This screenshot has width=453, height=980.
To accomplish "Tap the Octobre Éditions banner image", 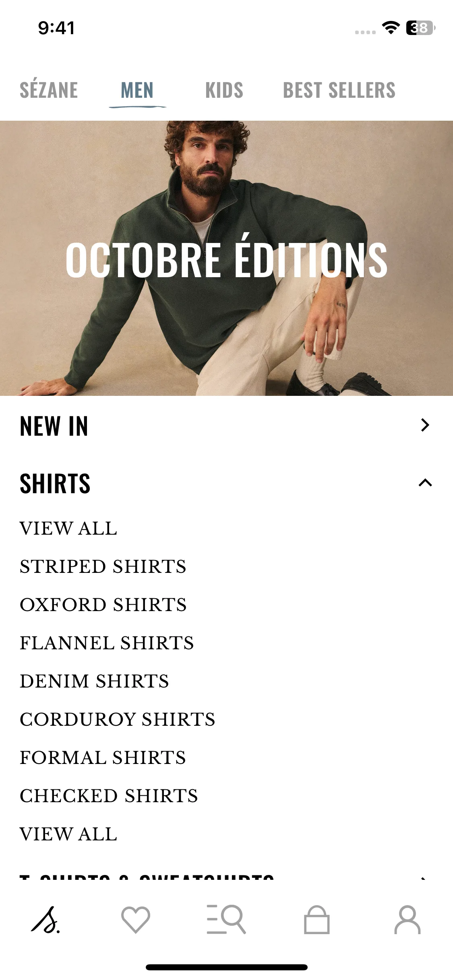I will (226, 258).
